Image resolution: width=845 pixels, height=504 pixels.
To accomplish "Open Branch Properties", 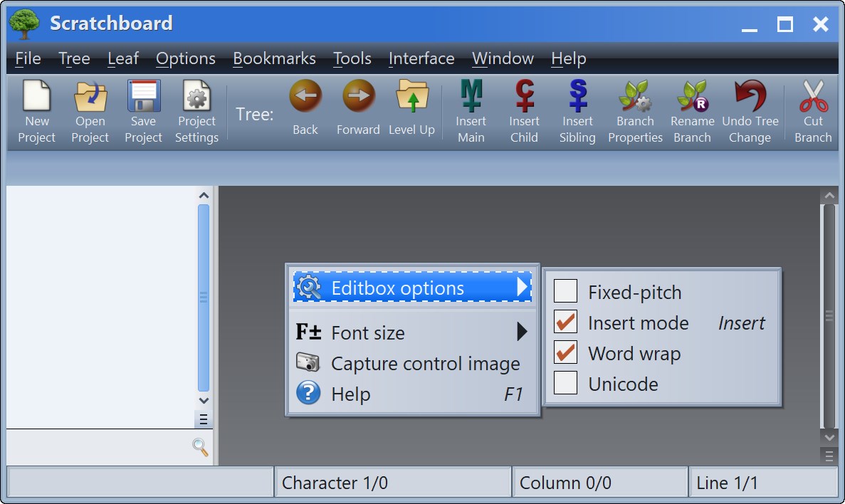I will click(636, 112).
